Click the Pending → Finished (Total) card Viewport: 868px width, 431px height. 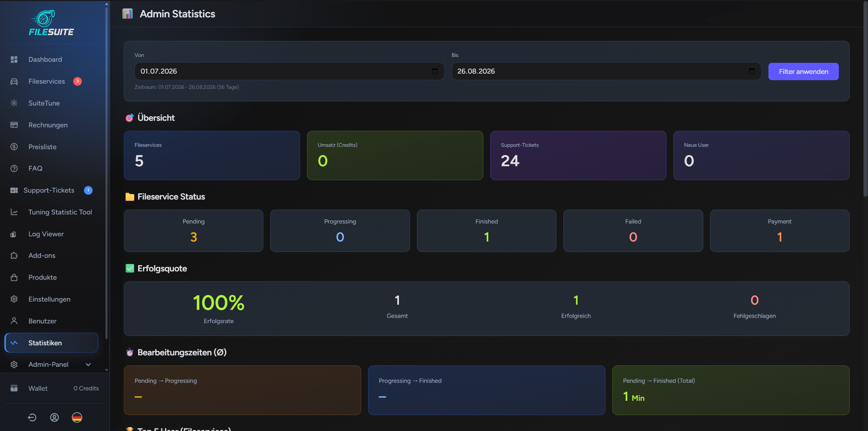coord(731,390)
